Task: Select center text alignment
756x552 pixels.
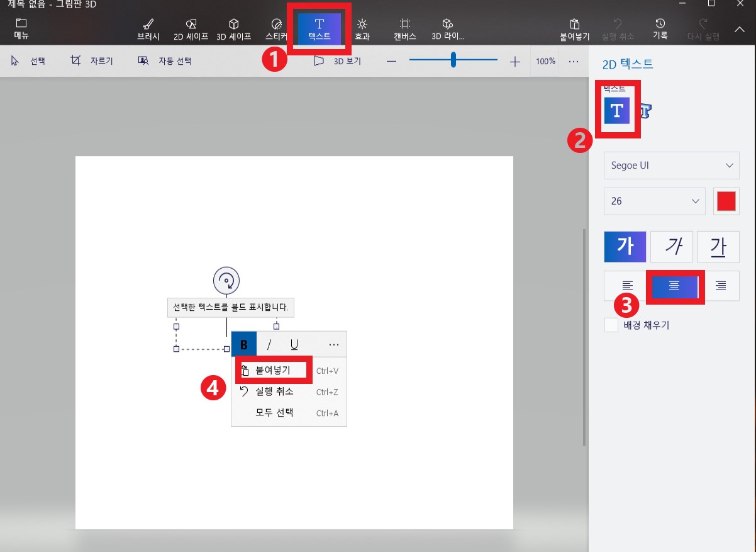Action: 675,286
